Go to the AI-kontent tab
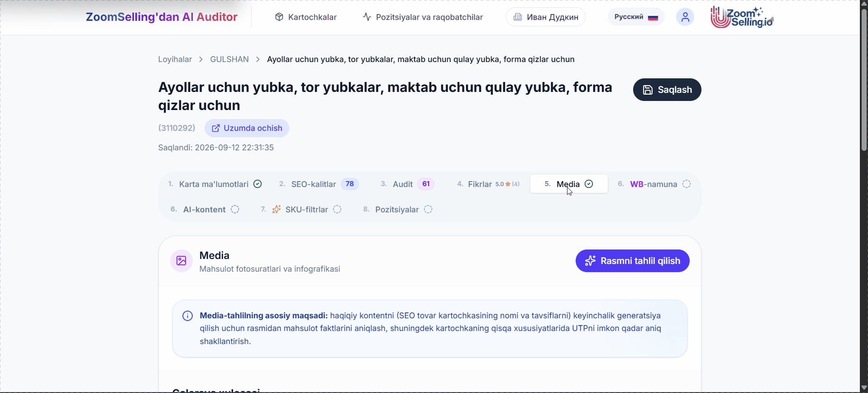The width and height of the screenshot is (868, 393). (x=205, y=209)
